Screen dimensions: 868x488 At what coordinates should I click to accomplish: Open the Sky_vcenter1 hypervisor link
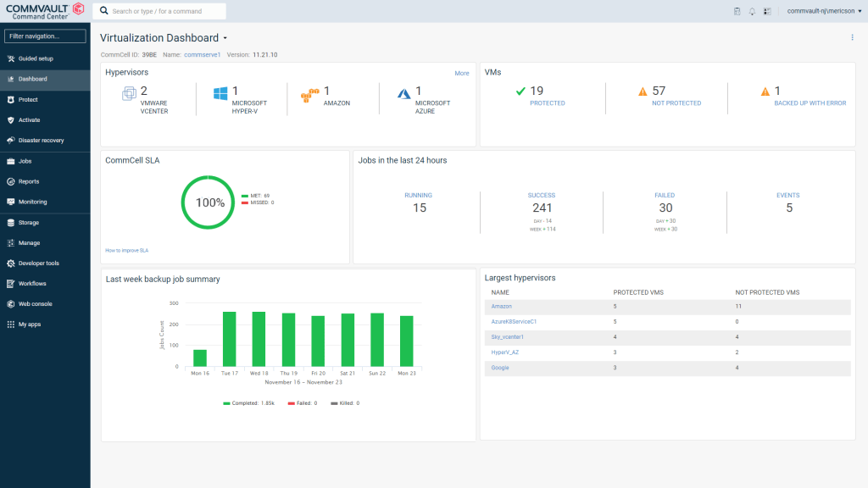pyautogui.click(x=507, y=337)
